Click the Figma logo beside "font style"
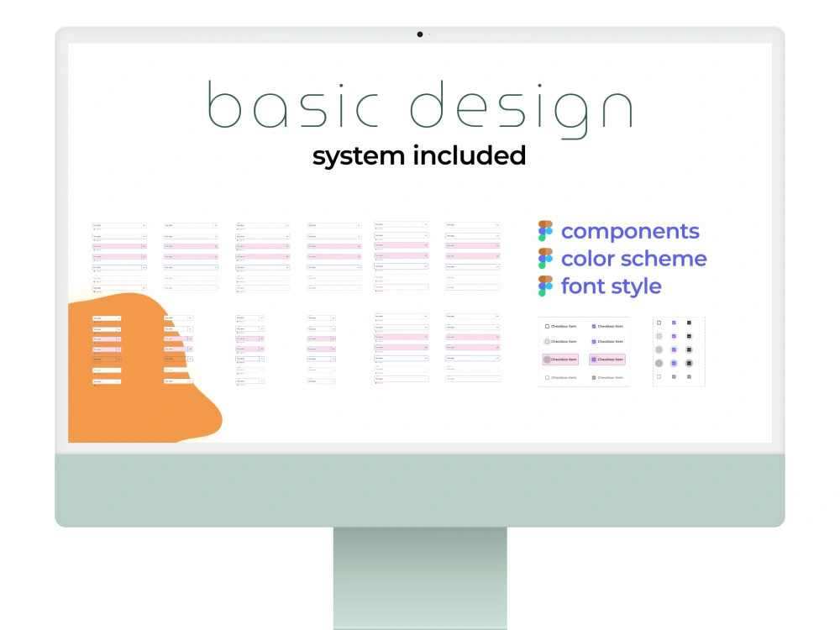Screen dimensions: 840x630 click(545, 286)
